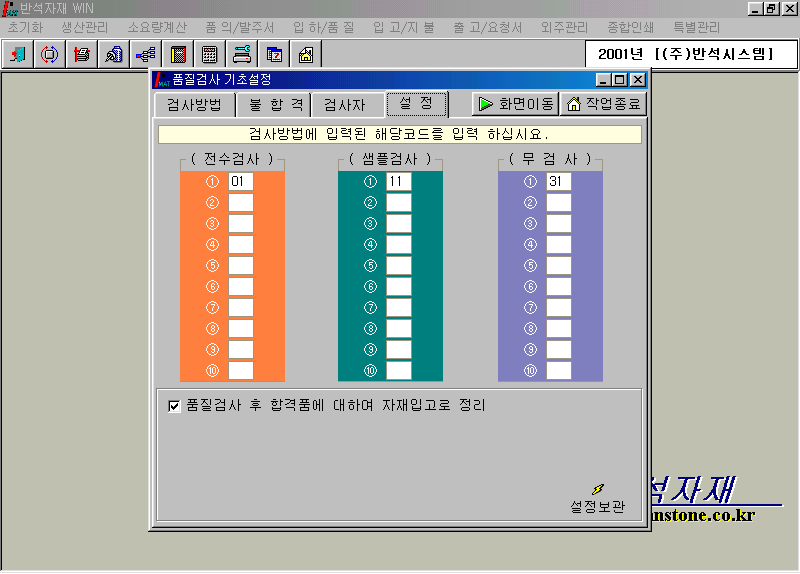Image resolution: width=800 pixels, height=574 pixels.
Task: Toggle 품질검사 후 합격품 자재입고 checkbox
Action: pos(174,406)
